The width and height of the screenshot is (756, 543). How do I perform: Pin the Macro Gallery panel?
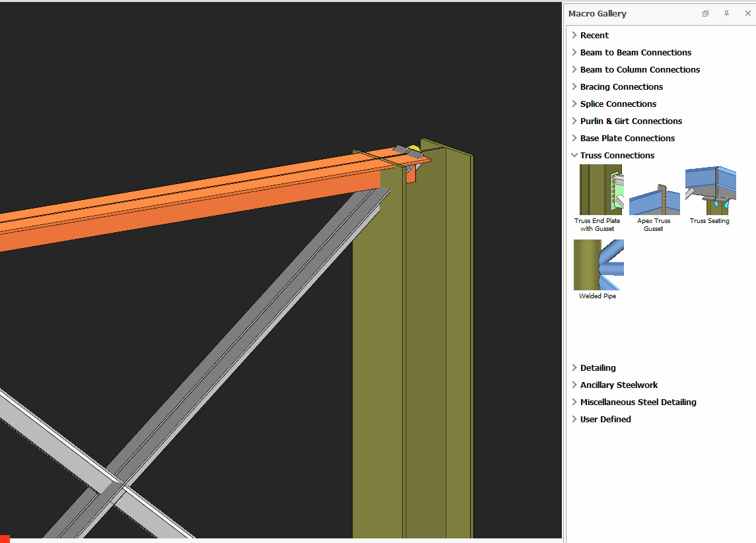click(x=726, y=14)
